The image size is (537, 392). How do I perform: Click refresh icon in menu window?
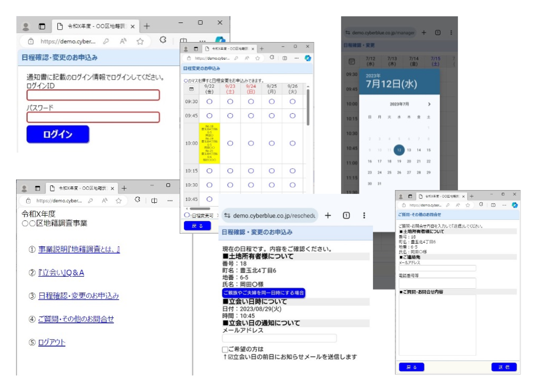click(x=137, y=200)
